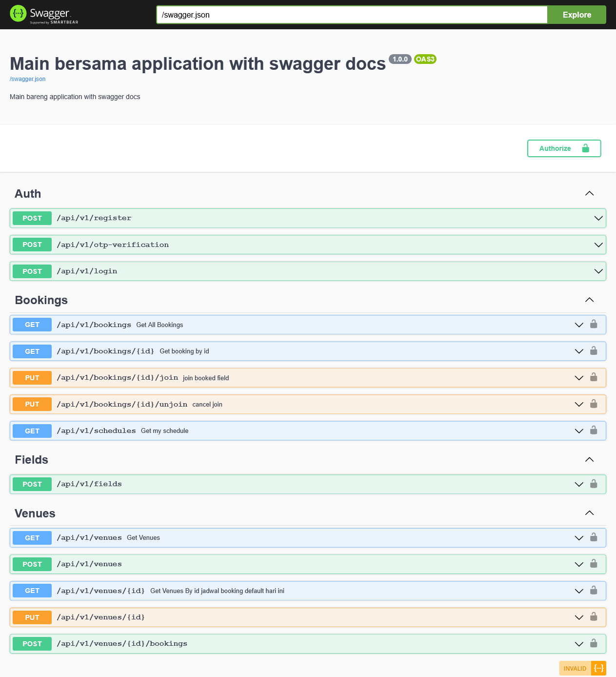The width and height of the screenshot is (616, 677).
Task: Expand chevron on Get booking by id row
Action: coord(579,351)
